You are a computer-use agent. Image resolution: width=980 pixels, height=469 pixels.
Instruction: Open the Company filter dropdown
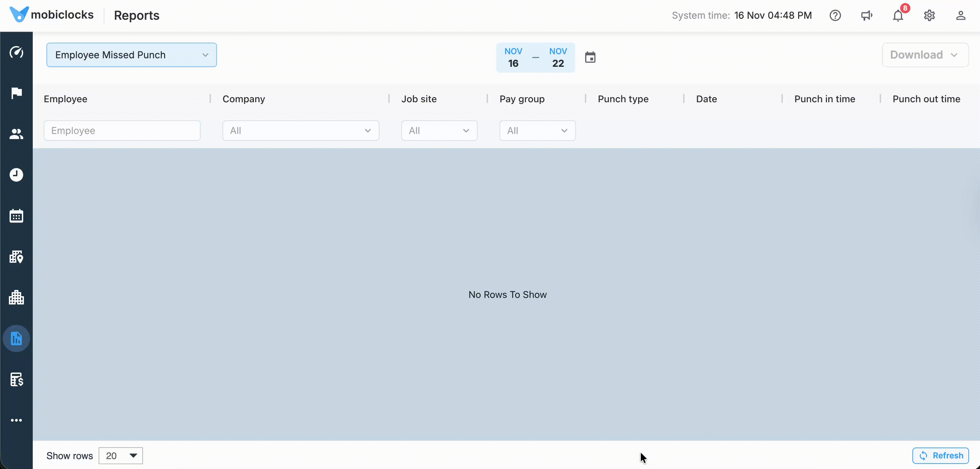301,131
